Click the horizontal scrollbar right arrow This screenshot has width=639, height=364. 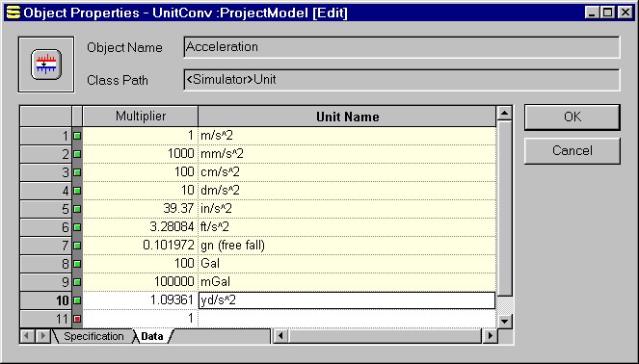click(x=491, y=336)
